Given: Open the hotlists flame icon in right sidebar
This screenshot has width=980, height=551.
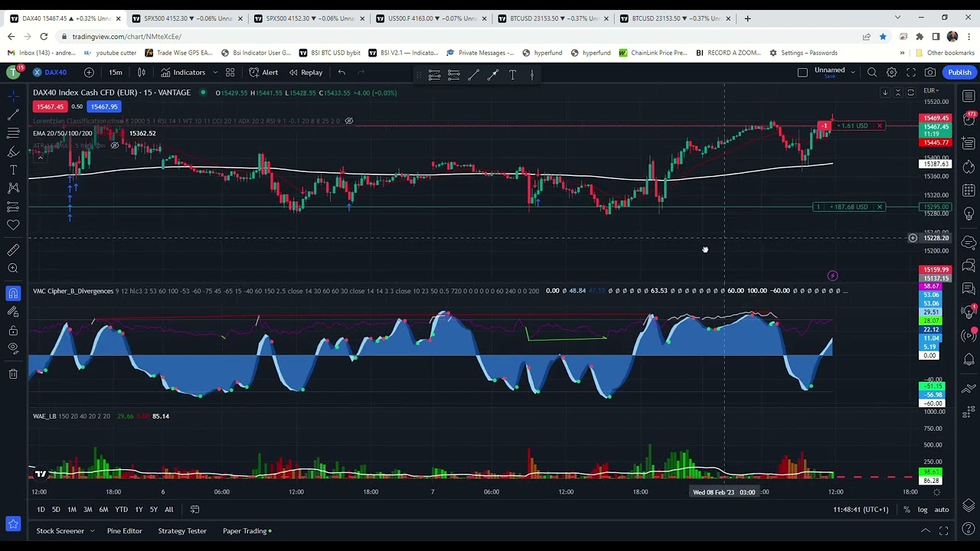Looking at the screenshot, I should point(969,167).
